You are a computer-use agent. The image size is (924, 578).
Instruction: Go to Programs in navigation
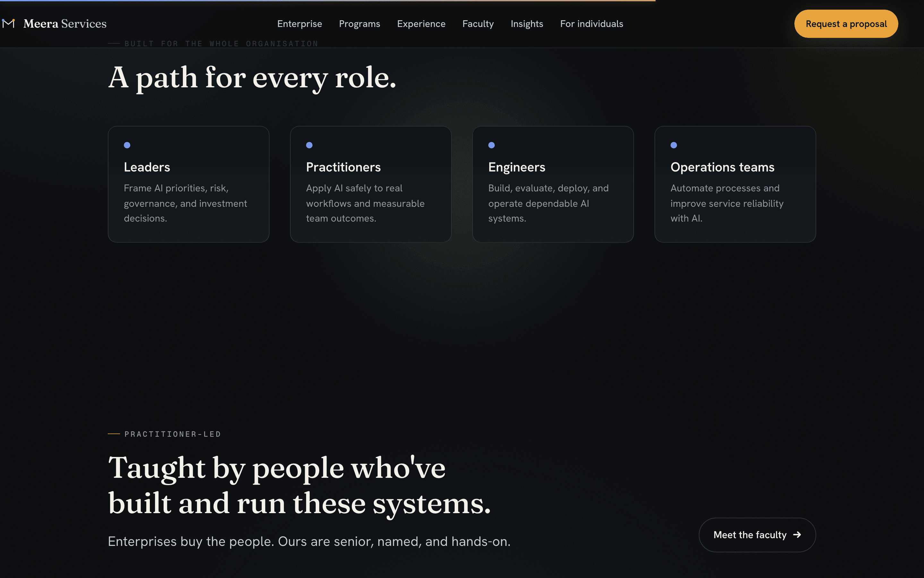pos(359,24)
